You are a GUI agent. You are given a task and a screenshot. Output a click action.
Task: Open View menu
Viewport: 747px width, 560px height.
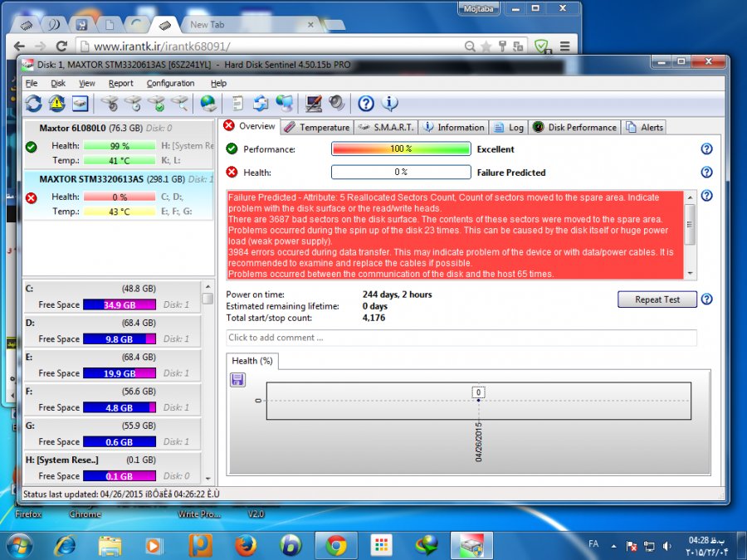tap(86, 83)
